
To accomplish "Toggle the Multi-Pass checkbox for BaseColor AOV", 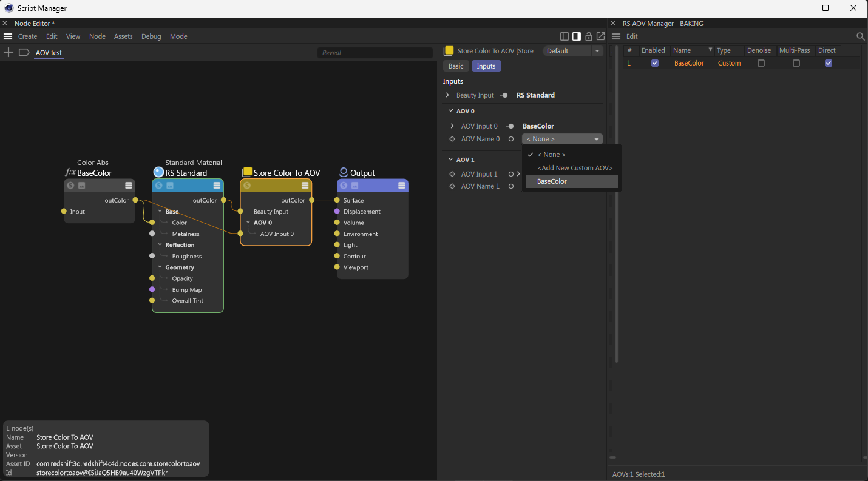I will pos(796,63).
